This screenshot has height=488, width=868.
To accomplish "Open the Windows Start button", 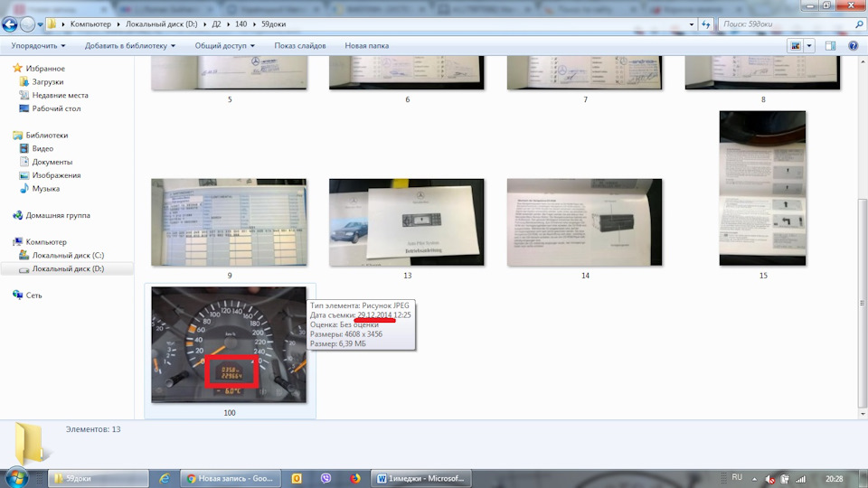I will coord(16,478).
